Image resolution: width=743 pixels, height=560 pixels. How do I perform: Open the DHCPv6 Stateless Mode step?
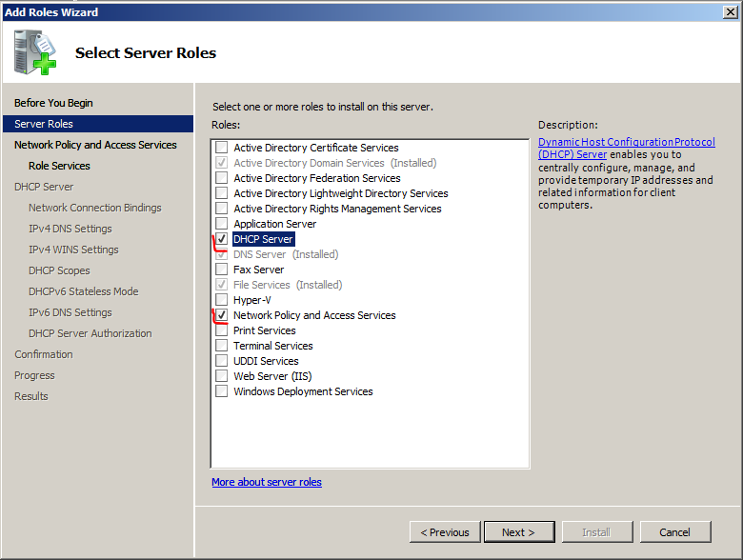pos(84,291)
